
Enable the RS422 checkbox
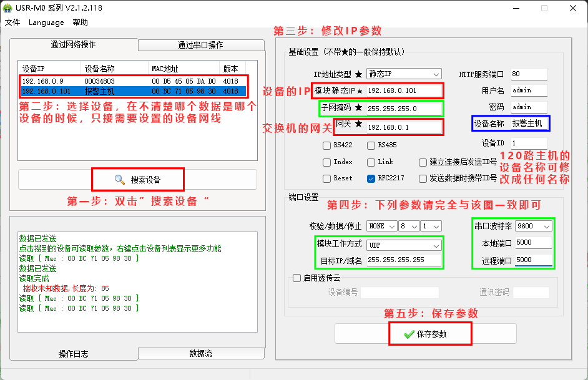point(326,145)
